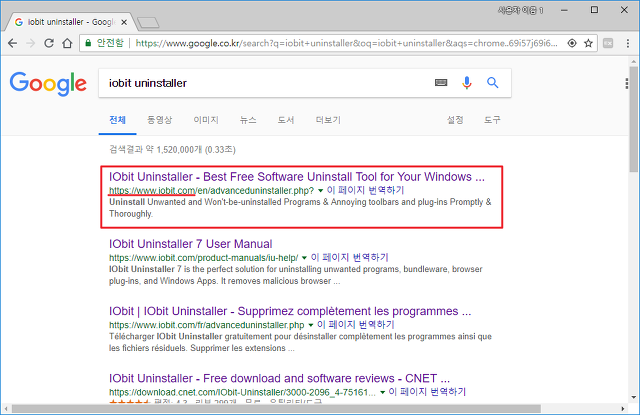This screenshot has width=640, height=415.
Task: Open the CNET Free download and reviews result
Action: 279,378
